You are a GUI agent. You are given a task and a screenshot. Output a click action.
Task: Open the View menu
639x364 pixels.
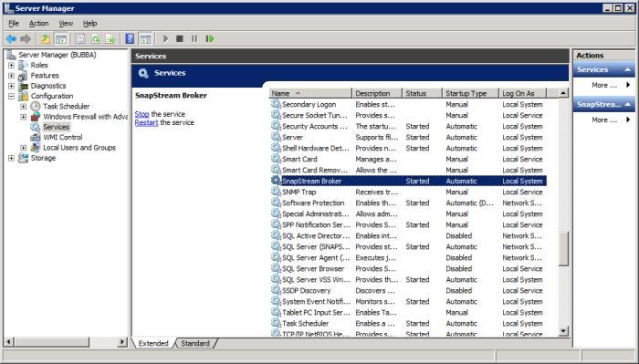(66, 24)
